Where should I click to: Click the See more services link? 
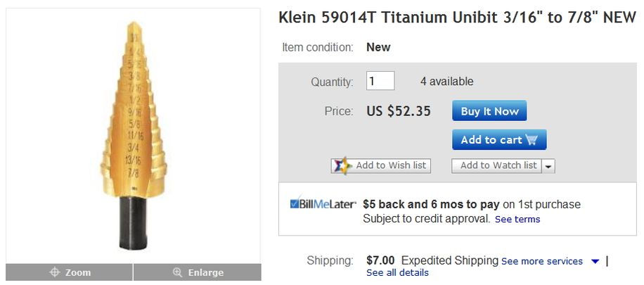pyautogui.click(x=542, y=261)
